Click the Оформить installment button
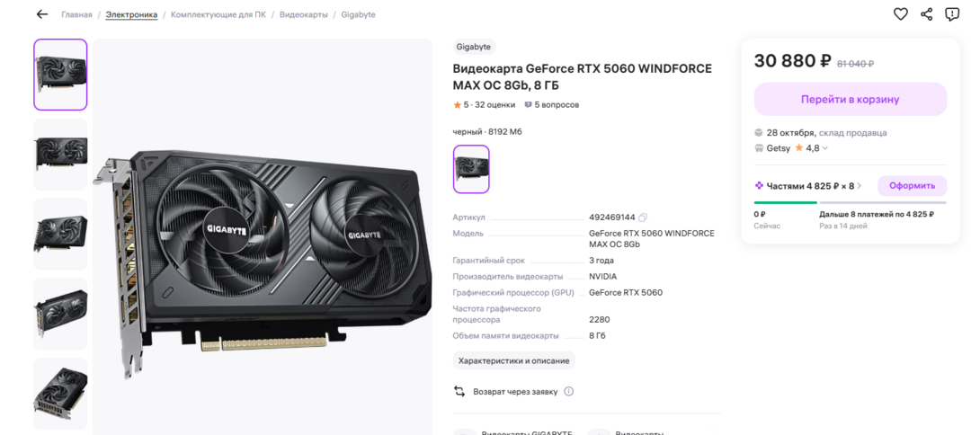Viewport: 980px width, 435px height. [912, 186]
